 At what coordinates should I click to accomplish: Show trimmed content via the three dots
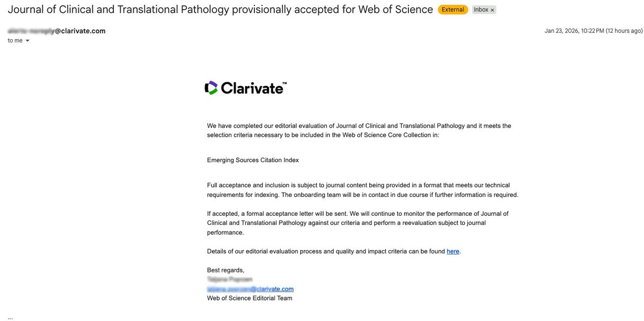pos(10,317)
